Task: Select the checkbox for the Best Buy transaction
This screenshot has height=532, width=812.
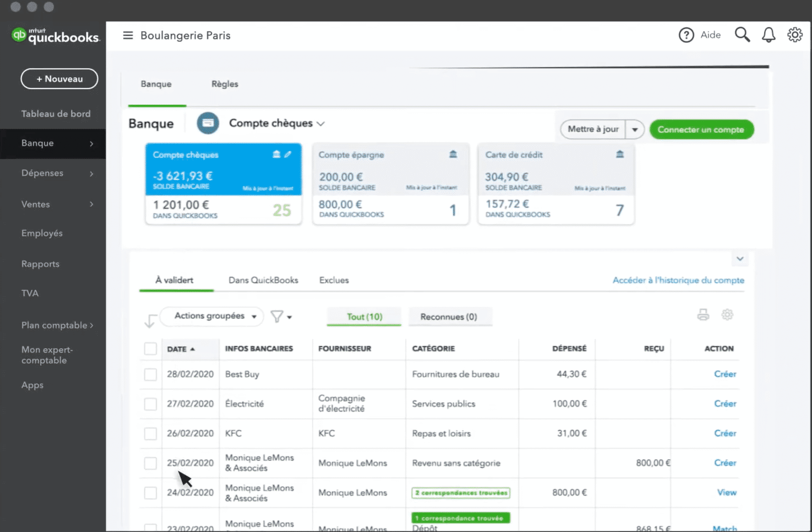Action: click(x=150, y=374)
